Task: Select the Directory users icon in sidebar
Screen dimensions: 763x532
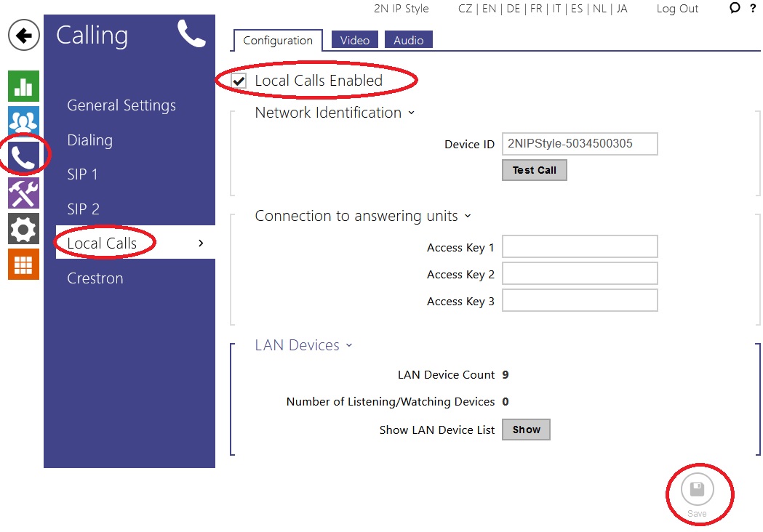Action: click(23, 121)
